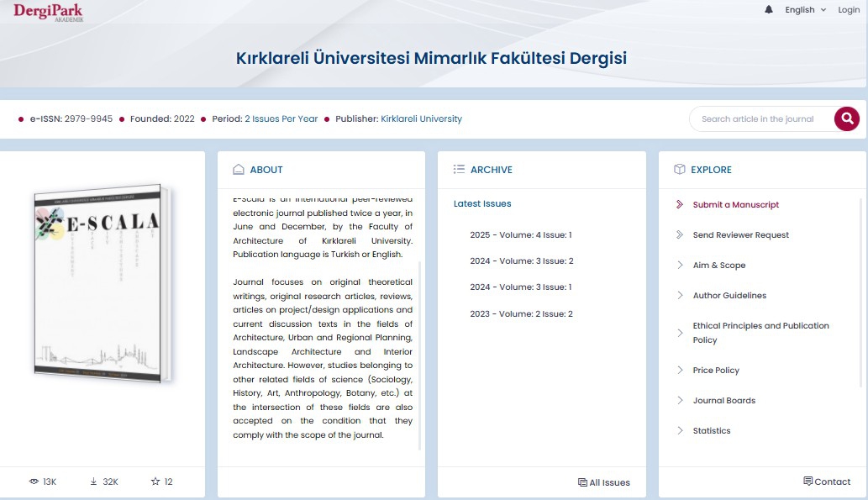Click the Kirklareli University publisher link

(x=421, y=119)
